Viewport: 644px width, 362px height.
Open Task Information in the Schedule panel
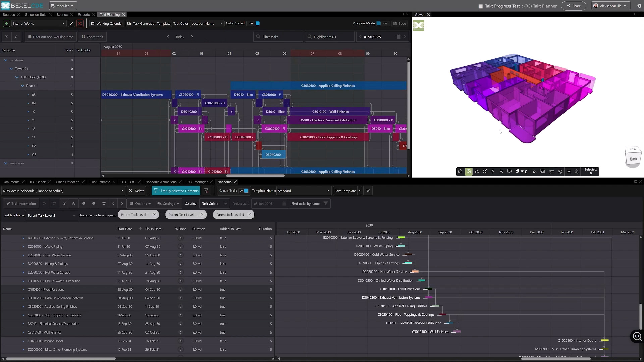click(21, 203)
